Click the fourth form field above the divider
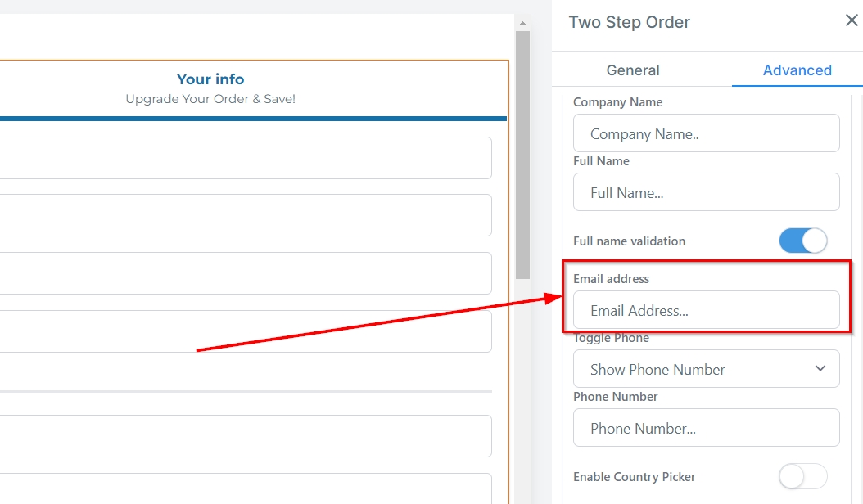 tap(246, 331)
